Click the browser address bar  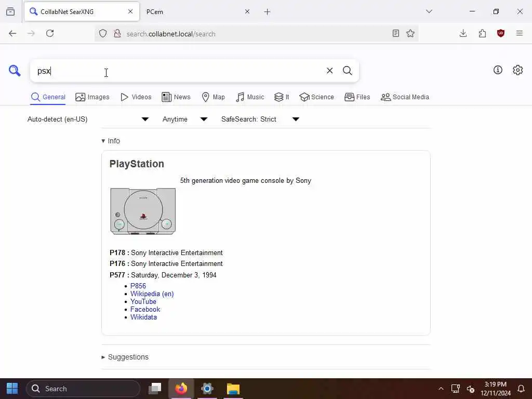pos(256,34)
